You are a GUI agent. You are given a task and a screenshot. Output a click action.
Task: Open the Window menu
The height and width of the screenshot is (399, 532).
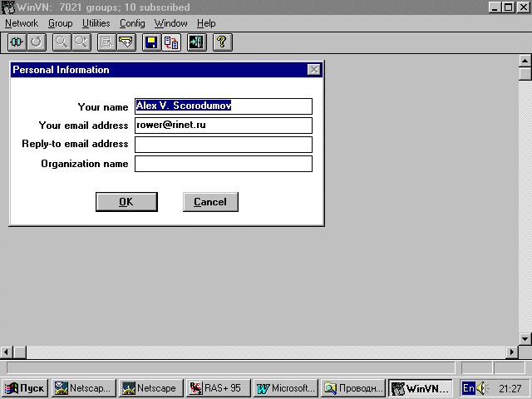pyautogui.click(x=171, y=23)
